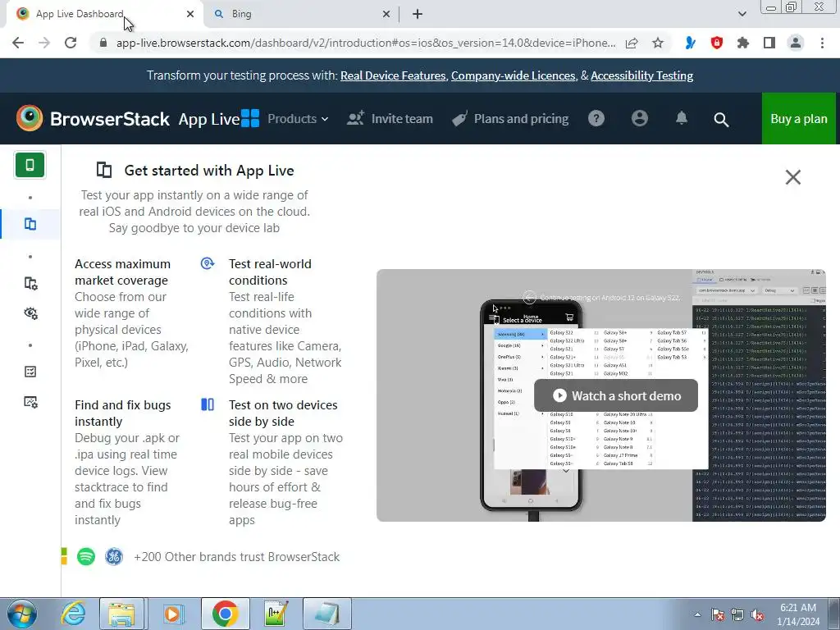Open the image settings sidebar icon
Image resolution: width=840 pixels, height=630 pixels.
click(30, 402)
